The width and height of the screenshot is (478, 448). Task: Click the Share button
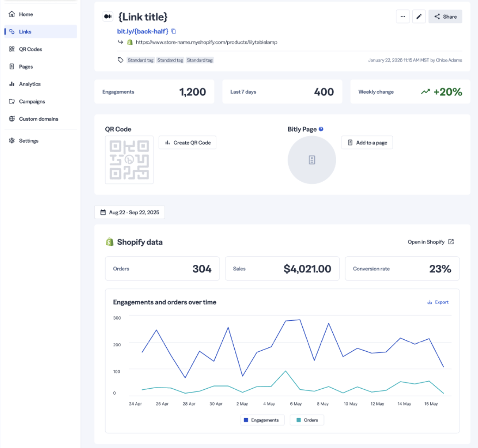445,17
